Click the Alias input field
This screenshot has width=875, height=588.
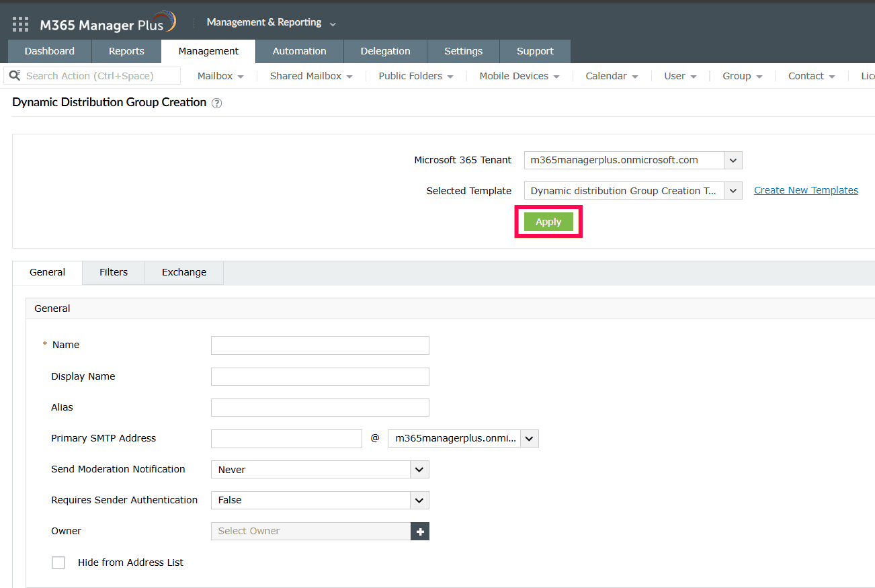[x=320, y=407]
